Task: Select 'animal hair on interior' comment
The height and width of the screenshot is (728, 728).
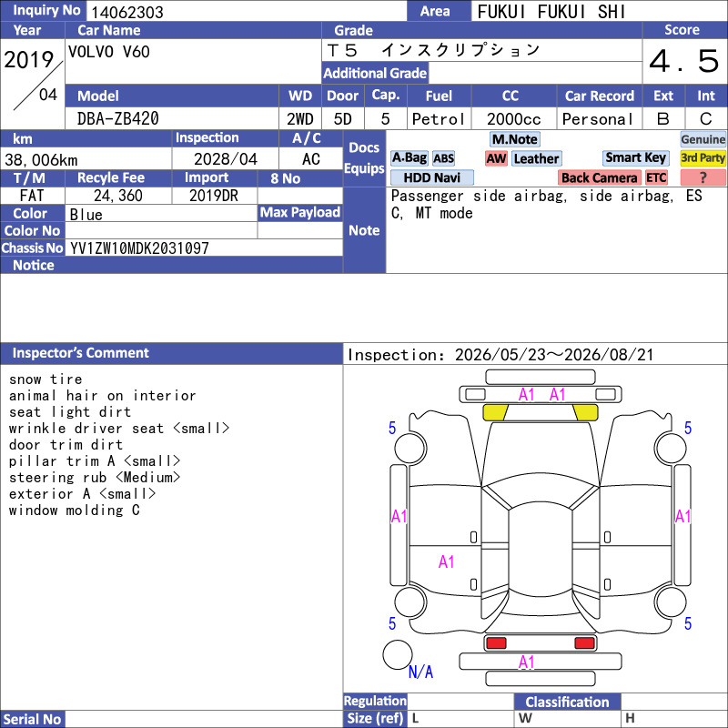Action: (102, 396)
